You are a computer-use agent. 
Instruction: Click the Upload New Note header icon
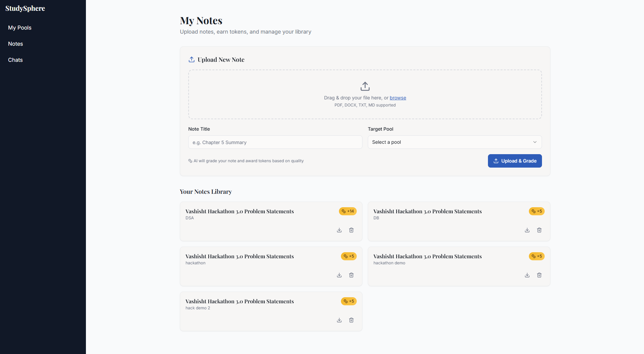(192, 59)
